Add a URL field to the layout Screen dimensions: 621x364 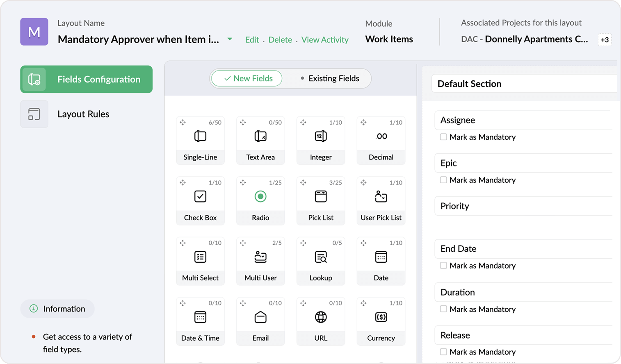pyautogui.click(x=321, y=317)
